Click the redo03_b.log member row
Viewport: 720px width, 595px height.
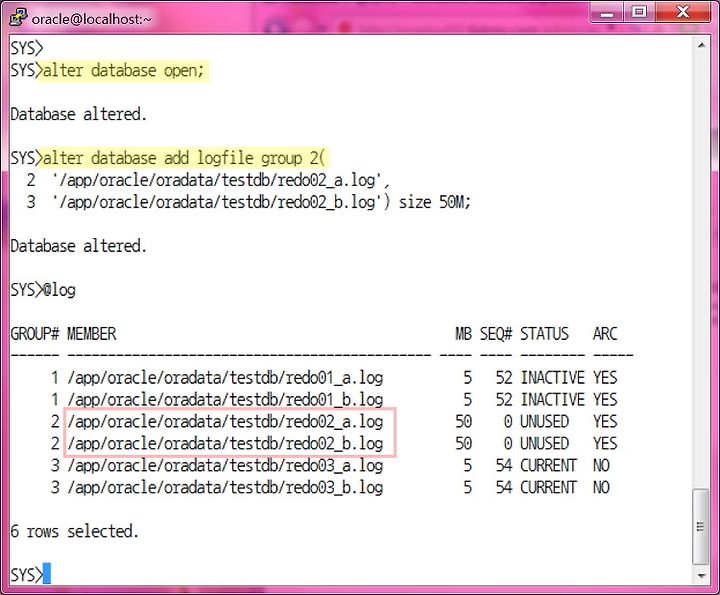click(x=225, y=488)
